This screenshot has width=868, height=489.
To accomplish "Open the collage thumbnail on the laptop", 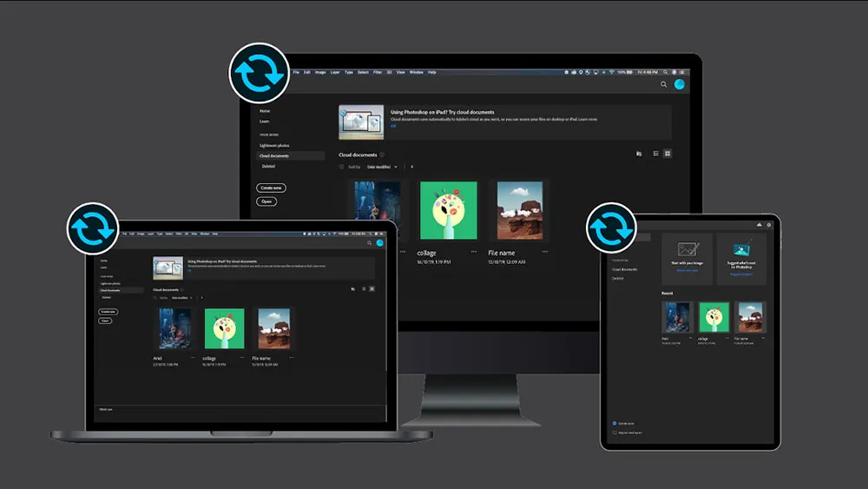I will (x=224, y=328).
